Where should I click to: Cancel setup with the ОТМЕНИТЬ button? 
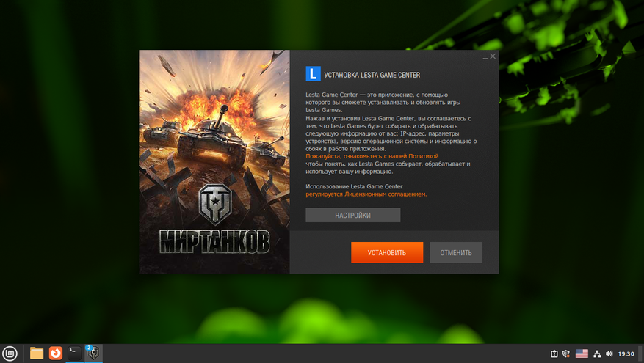click(456, 252)
